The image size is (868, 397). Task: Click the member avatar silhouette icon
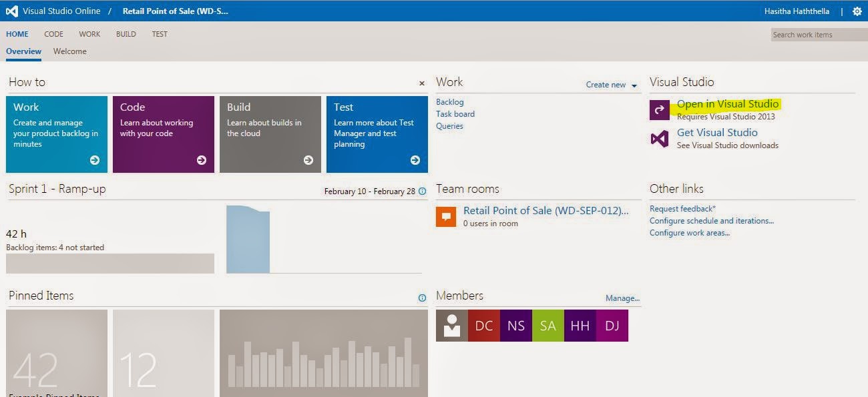pos(452,326)
